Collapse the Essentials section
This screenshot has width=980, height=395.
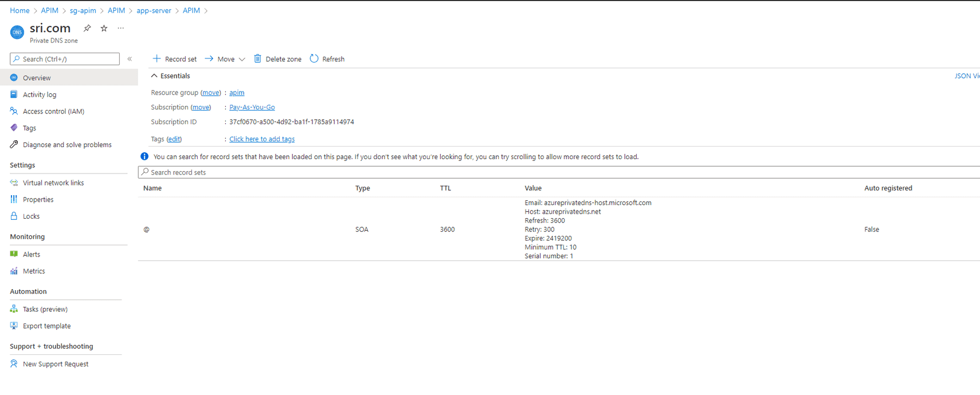[x=154, y=76]
